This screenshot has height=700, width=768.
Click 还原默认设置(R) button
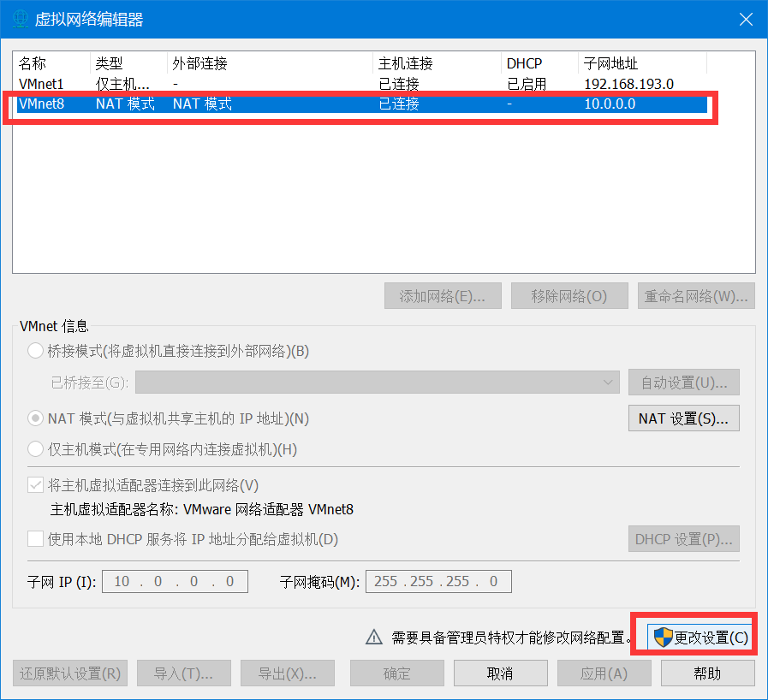tap(70, 673)
